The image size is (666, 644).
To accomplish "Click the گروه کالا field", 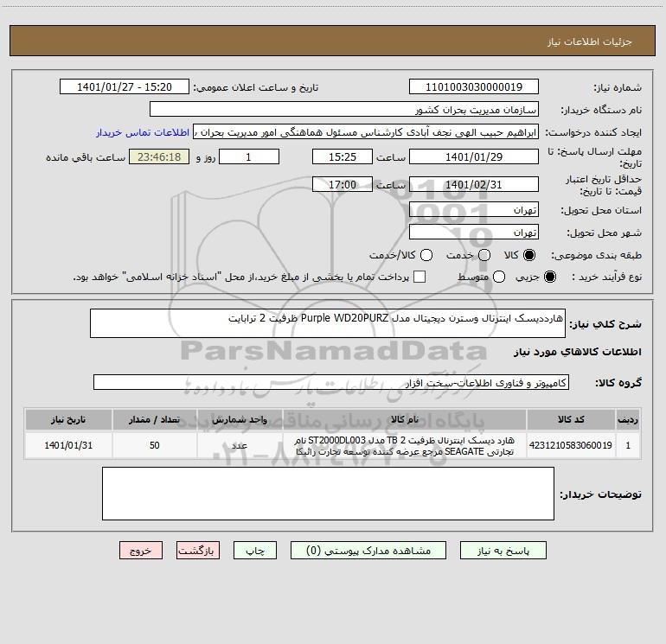I will [331, 382].
